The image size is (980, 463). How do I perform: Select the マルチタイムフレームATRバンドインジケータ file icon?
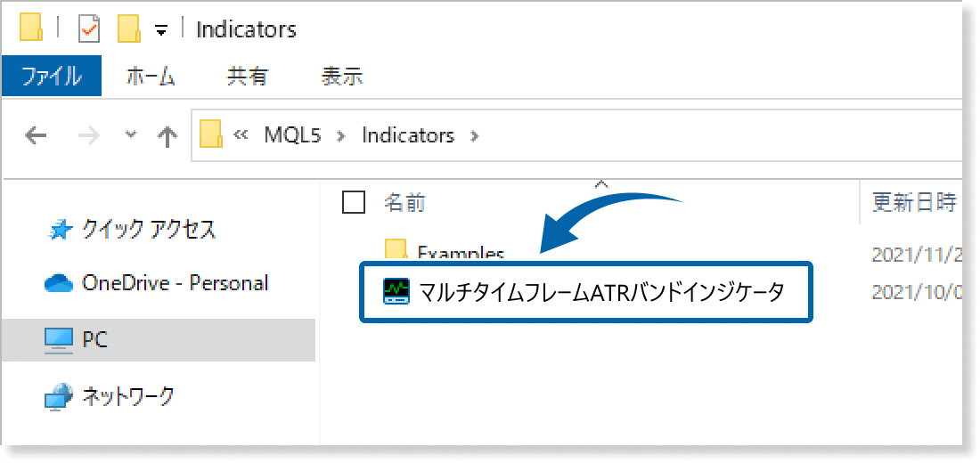(396, 292)
